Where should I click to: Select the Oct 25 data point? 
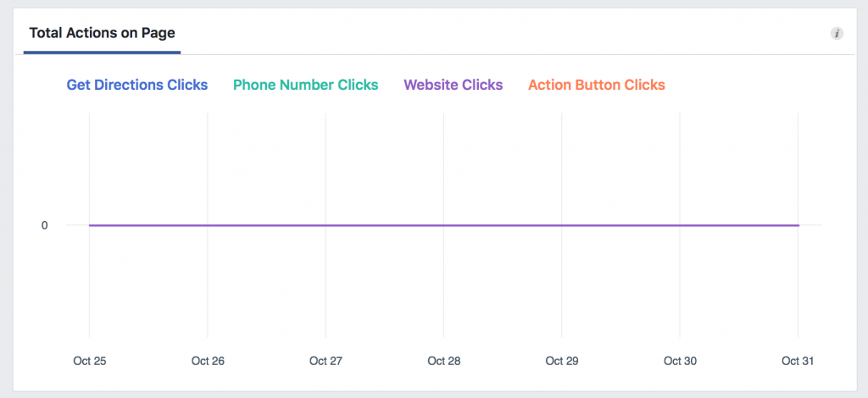(90, 225)
